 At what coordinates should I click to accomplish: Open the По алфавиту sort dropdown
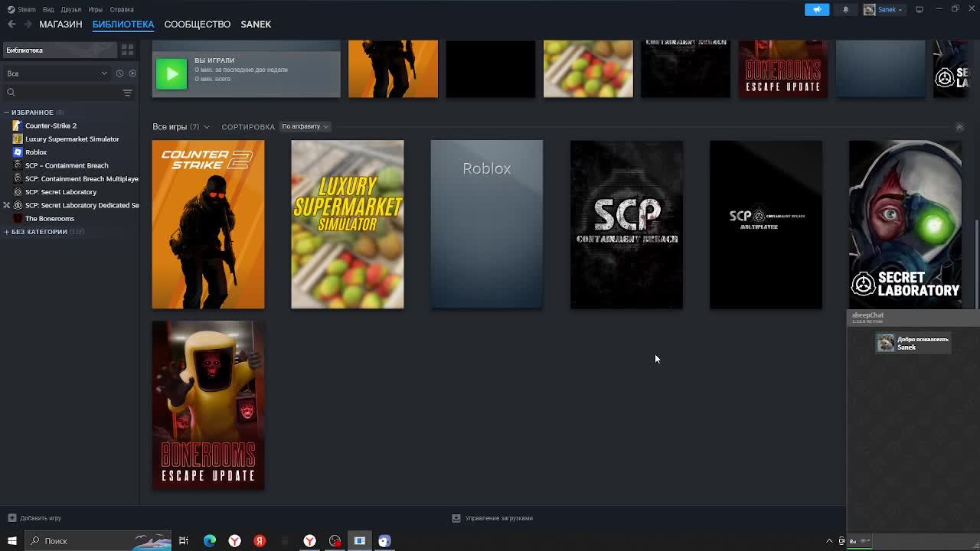click(x=305, y=126)
